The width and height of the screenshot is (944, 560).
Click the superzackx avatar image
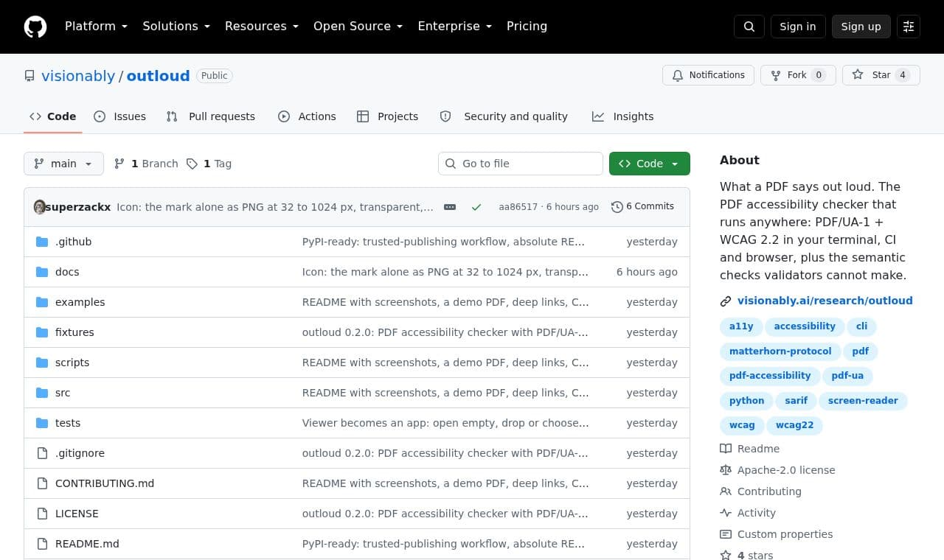click(x=40, y=207)
